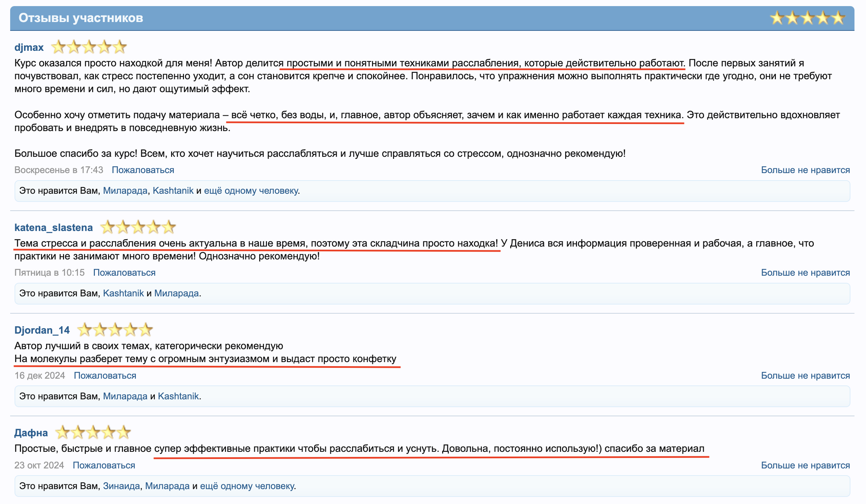Open Зинаида profile from likes list

click(121, 486)
